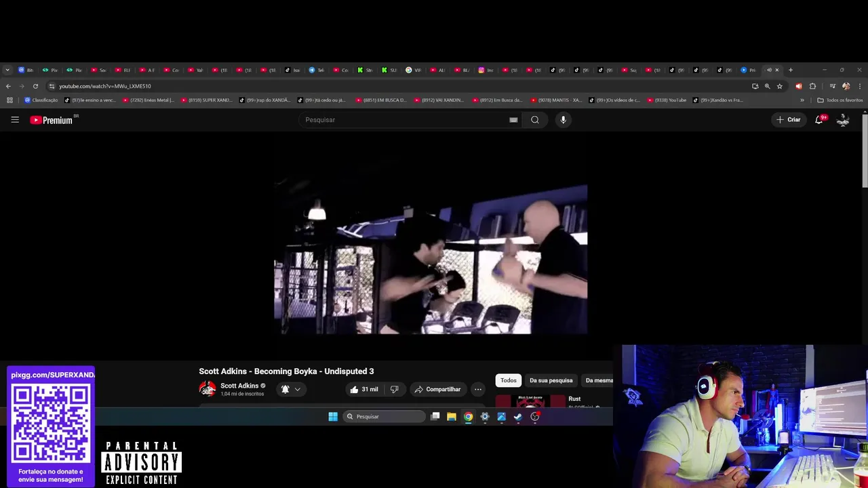Image resolution: width=868 pixels, height=488 pixels.
Task: Click the YouTube page vertical scrollbar
Action: click(865, 152)
